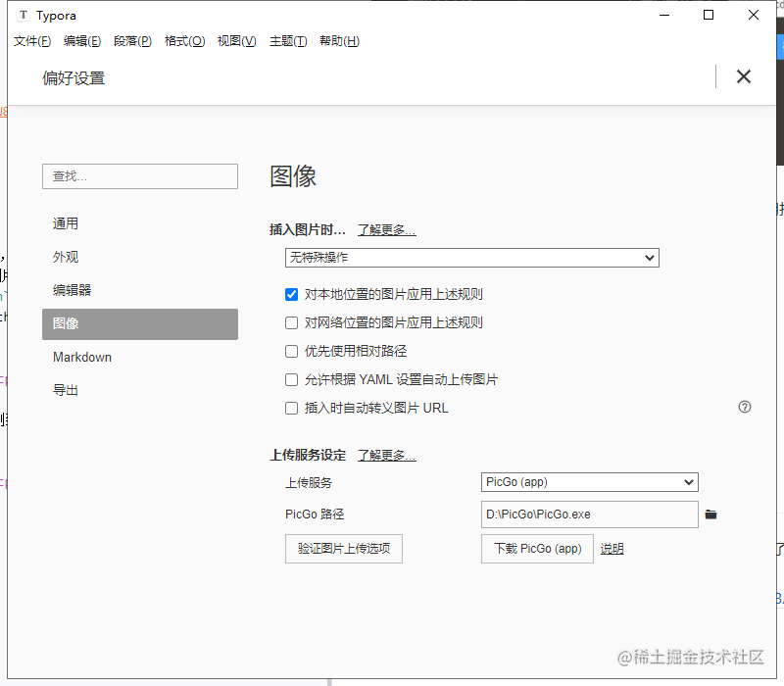Image resolution: width=784 pixels, height=686 pixels.
Task: Click the 图像 page title text
Action: (293, 176)
